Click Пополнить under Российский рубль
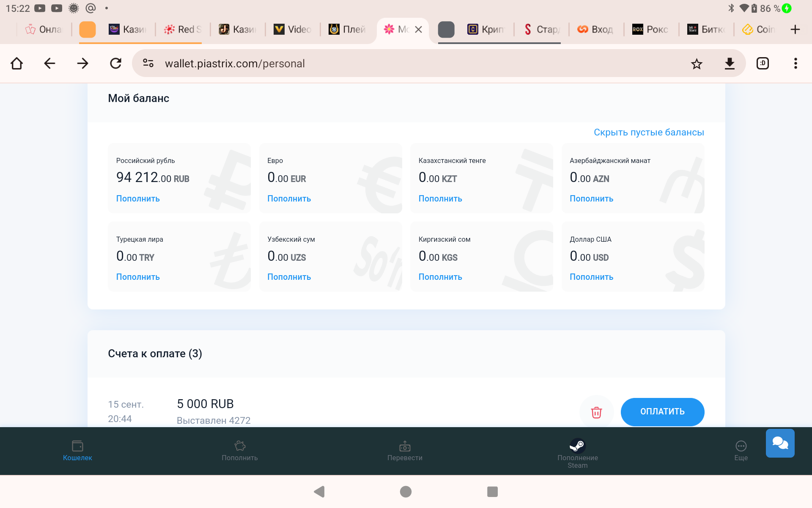Viewport: 812px width, 508px height. [x=138, y=199]
